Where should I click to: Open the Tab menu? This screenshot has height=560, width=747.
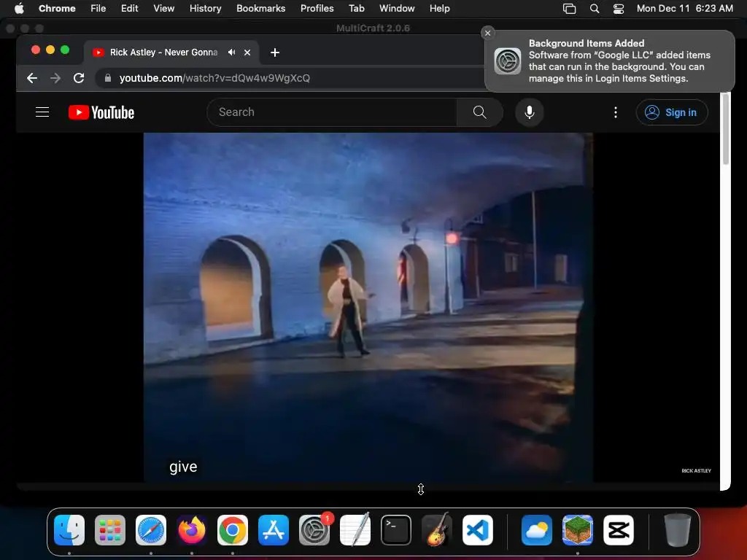coord(356,8)
